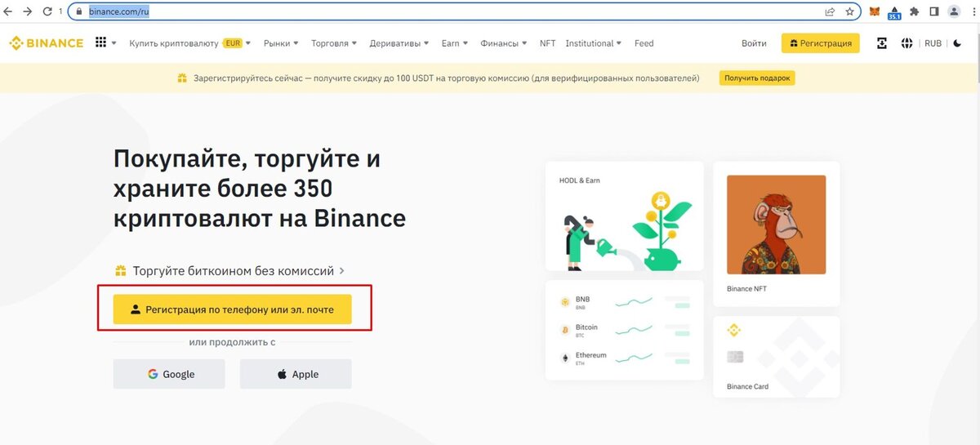Click the Binance Card logo icon
980x445 pixels.
click(733, 331)
